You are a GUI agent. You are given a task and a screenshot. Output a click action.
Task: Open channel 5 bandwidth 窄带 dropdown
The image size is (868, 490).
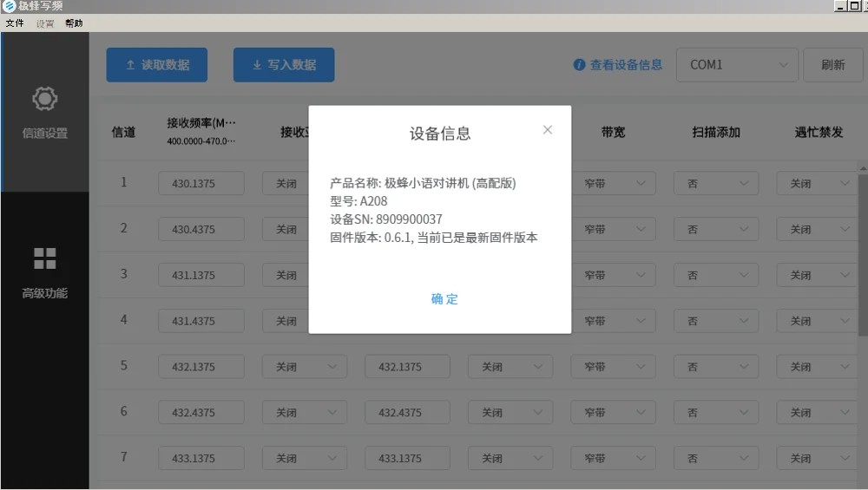tap(614, 367)
